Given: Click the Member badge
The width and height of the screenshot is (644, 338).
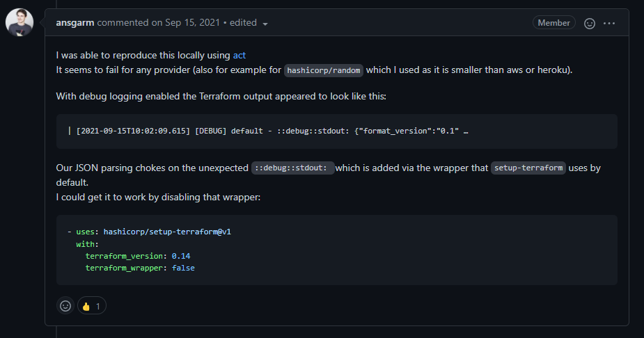Looking at the screenshot, I should click(x=553, y=23).
